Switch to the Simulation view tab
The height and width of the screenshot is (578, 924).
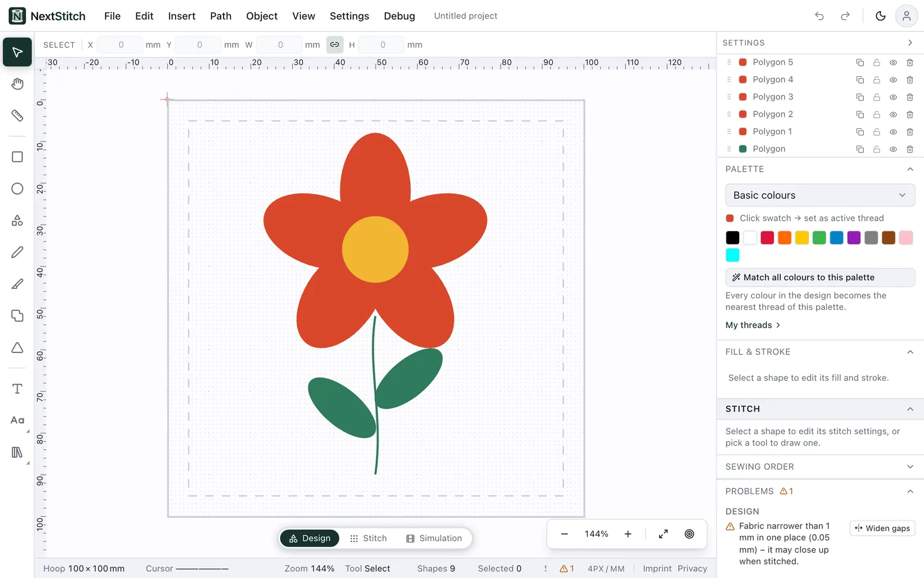tap(434, 538)
